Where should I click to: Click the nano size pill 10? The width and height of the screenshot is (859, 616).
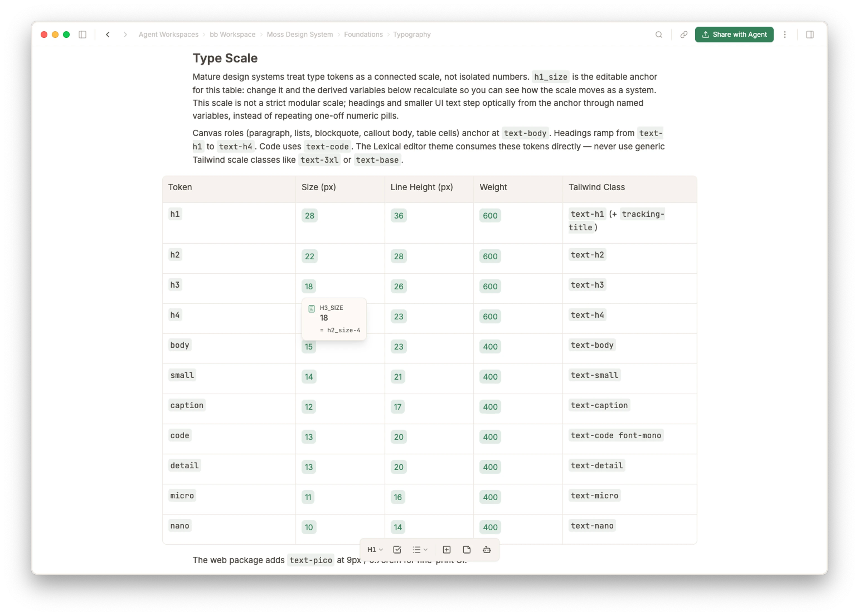pos(309,527)
